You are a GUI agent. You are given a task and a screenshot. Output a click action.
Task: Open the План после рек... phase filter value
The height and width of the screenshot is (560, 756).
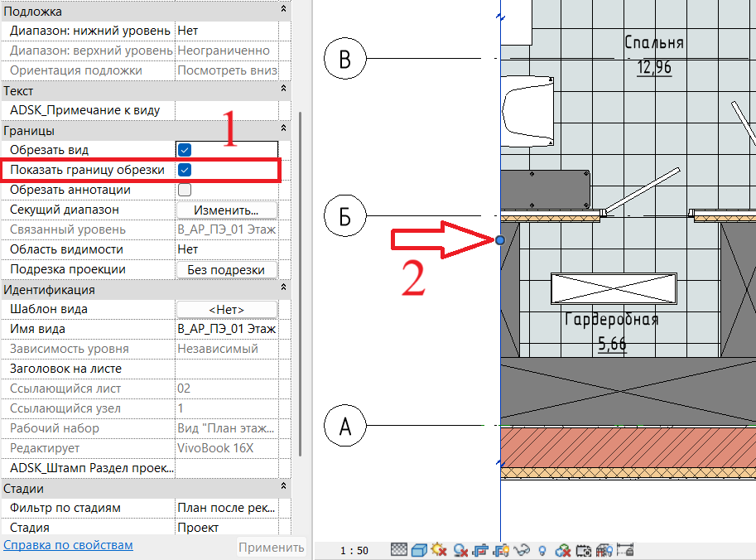[x=227, y=508]
